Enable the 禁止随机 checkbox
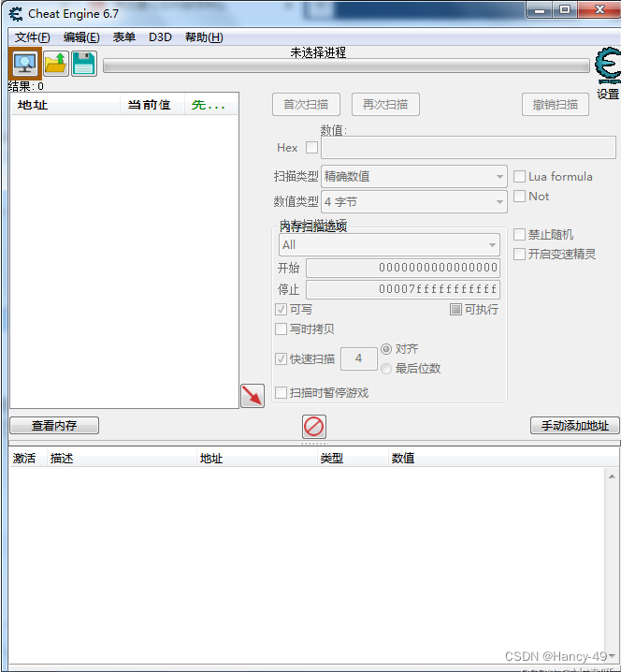This screenshot has height=672, width=621. coord(519,234)
